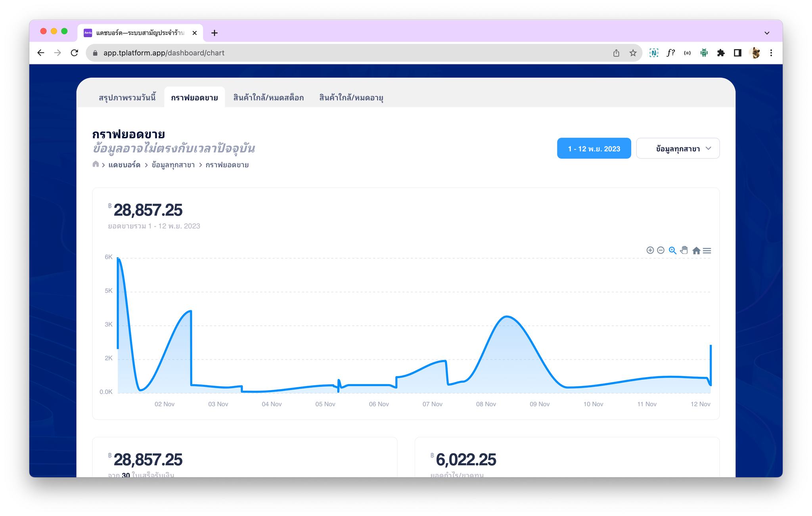Expand the tab search chevron
The width and height of the screenshot is (812, 516).
pyautogui.click(x=767, y=33)
